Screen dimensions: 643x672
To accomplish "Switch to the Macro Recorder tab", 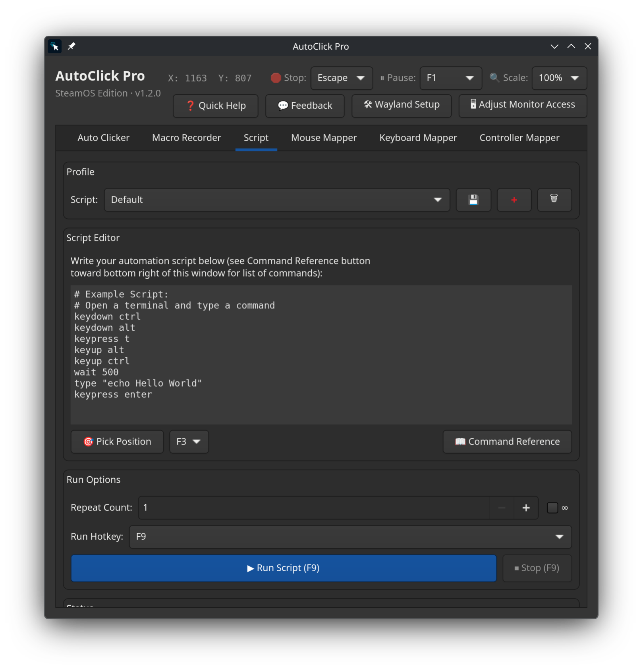I will 187,138.
